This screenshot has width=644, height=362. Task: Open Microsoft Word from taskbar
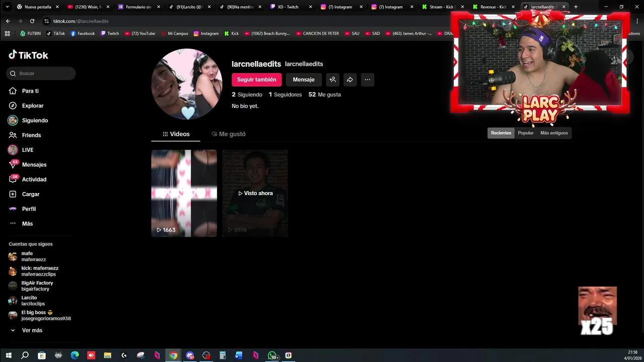coord(239,355)
